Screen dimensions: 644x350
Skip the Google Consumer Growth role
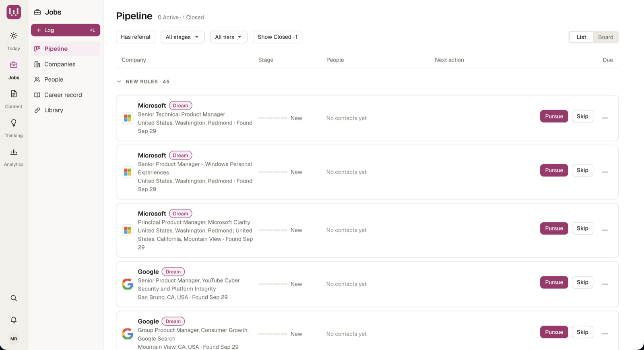pyautogui.click(x=582, y=332)
